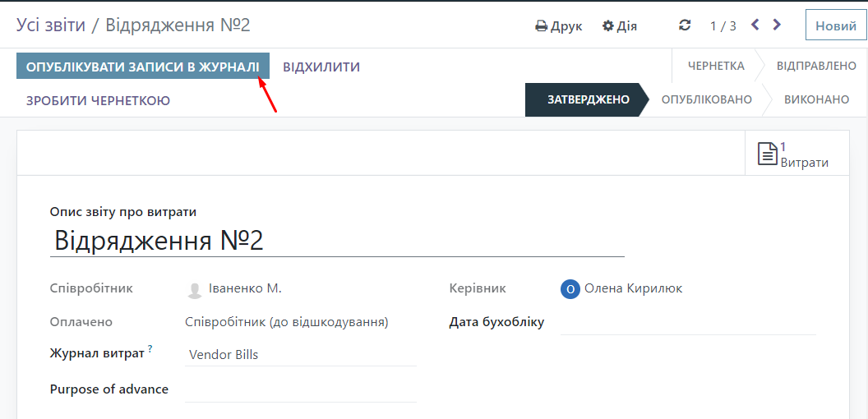The width and height of the screenshot is (868, 419).
Task: Open the Друк print menu
Action: pos(559,26)
